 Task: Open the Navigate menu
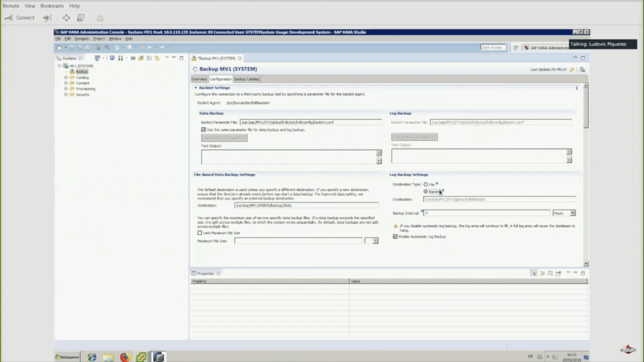click(82, 39)
